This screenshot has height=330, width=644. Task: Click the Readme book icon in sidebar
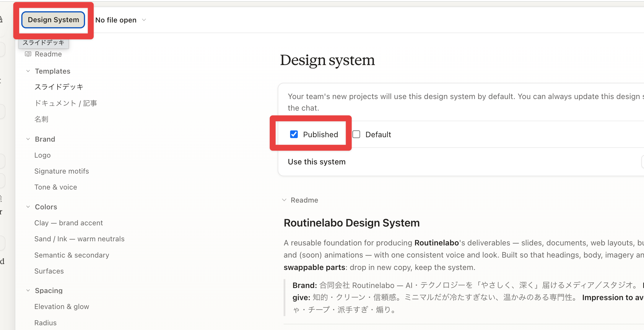(28, 54)
